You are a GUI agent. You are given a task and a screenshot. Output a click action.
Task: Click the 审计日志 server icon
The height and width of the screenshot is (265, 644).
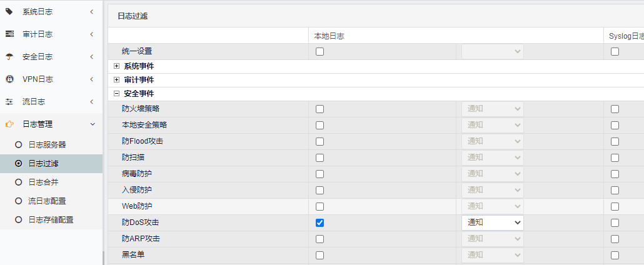tap(9, 34)
